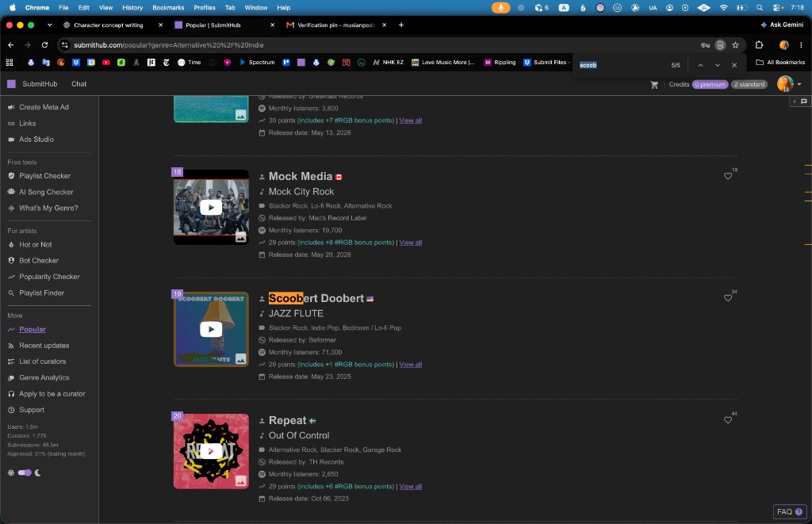Open the Playlist Checker tool
Screen dimensions: 812x524
coord(44,176)
